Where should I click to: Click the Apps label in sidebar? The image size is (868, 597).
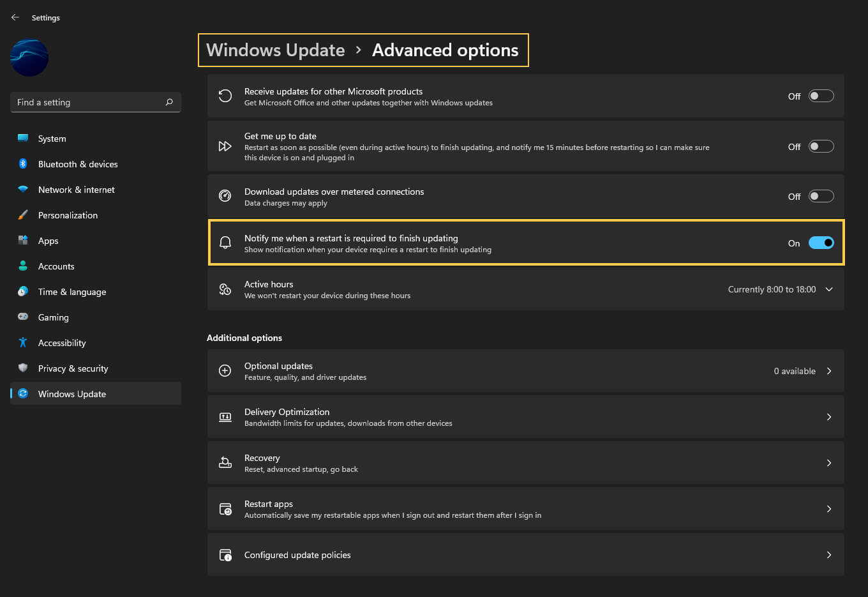pyautogui.click(x=48, y=241)
